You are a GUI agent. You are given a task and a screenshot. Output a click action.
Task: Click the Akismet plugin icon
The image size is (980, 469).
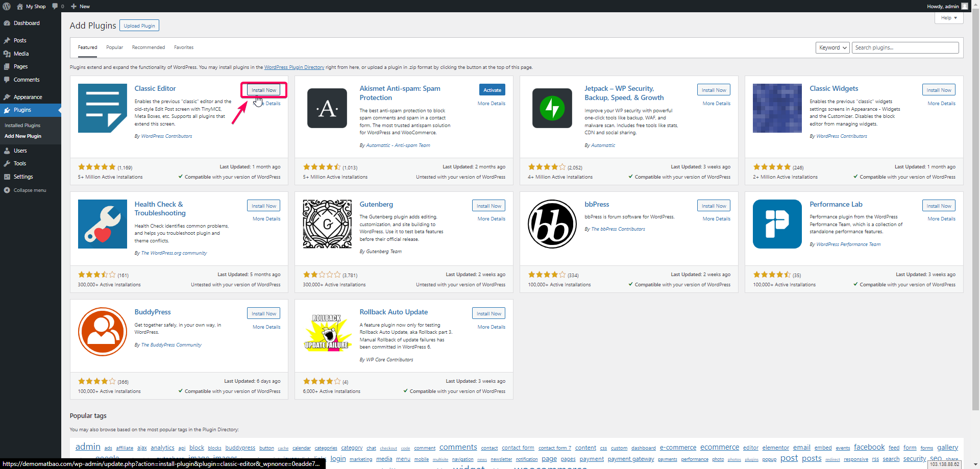(327, 108)
